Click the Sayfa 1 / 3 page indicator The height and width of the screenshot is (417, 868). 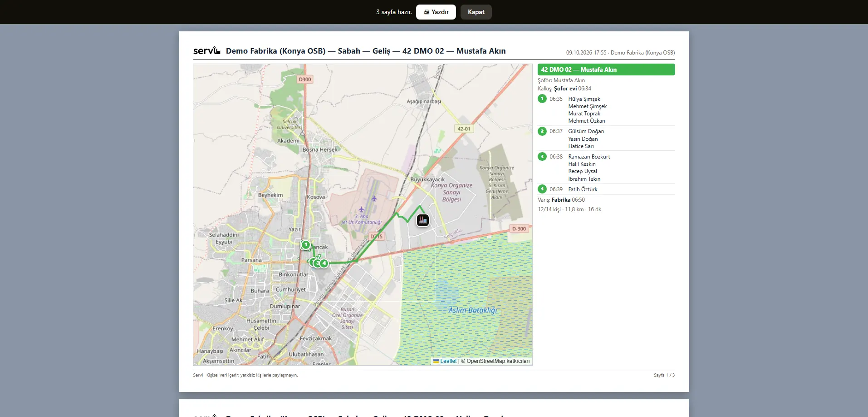click(x=664, y=375)
